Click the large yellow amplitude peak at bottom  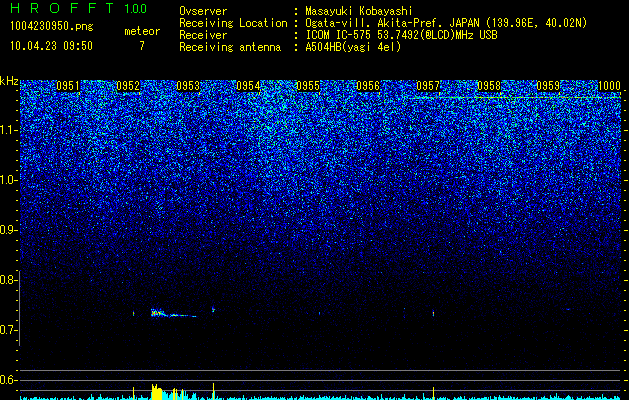click(x=157, y=392)
